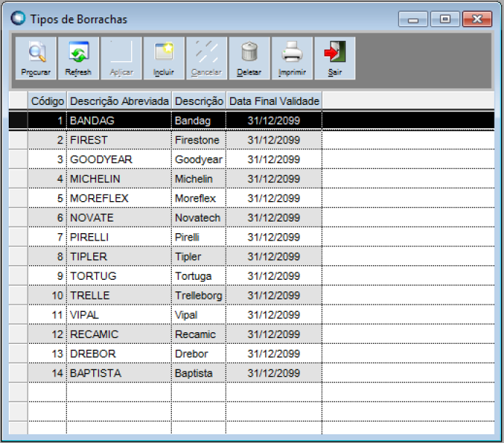Add a new record with Incluir
Viewport: 504px width, 443px height.
click(x=164, y=58)
